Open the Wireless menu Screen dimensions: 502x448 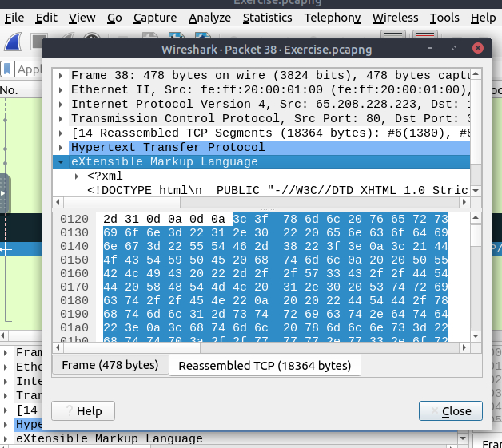[395, 18]
